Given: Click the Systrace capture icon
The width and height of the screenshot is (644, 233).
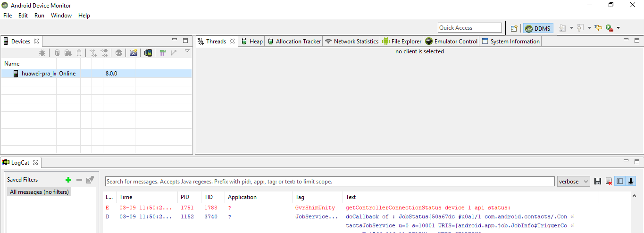Looking at the screenshot, I should point(162,53).
